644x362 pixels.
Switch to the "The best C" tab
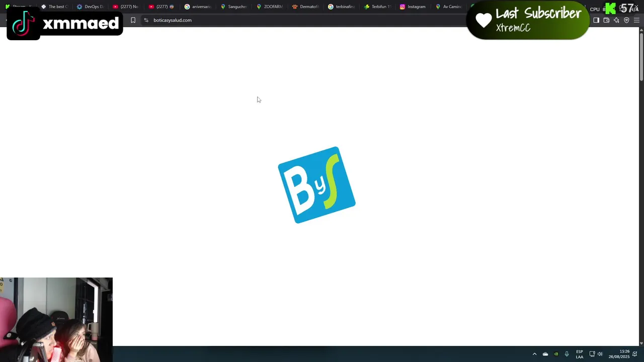(54, 7)
